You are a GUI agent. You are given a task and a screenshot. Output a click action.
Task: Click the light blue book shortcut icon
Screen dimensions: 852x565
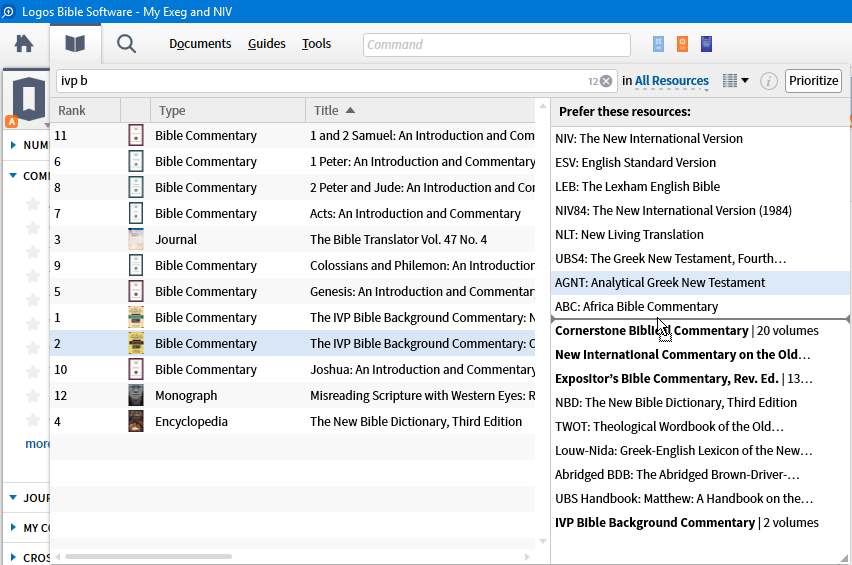tap(659, 44)
